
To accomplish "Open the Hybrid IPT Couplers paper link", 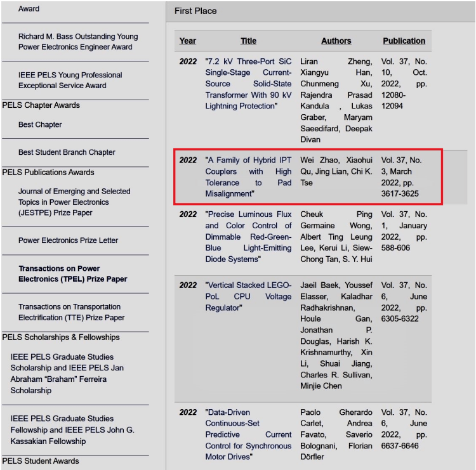I will point(248,176).
